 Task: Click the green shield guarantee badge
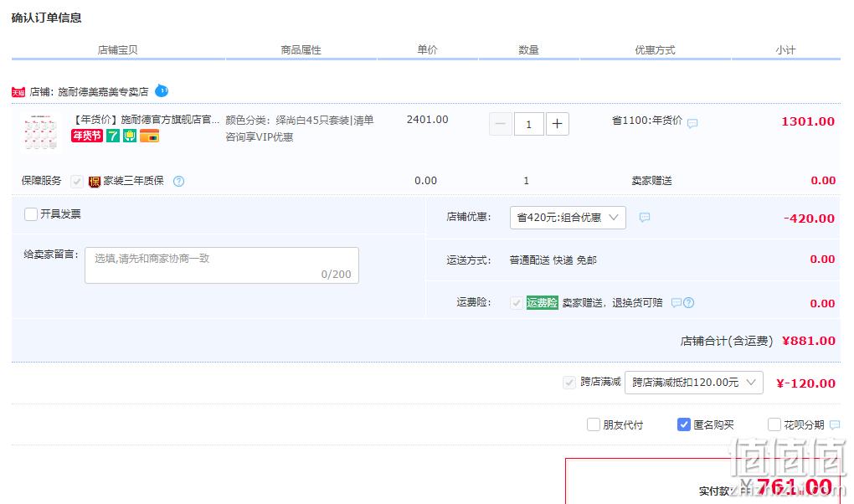click(x=130, y=136)
